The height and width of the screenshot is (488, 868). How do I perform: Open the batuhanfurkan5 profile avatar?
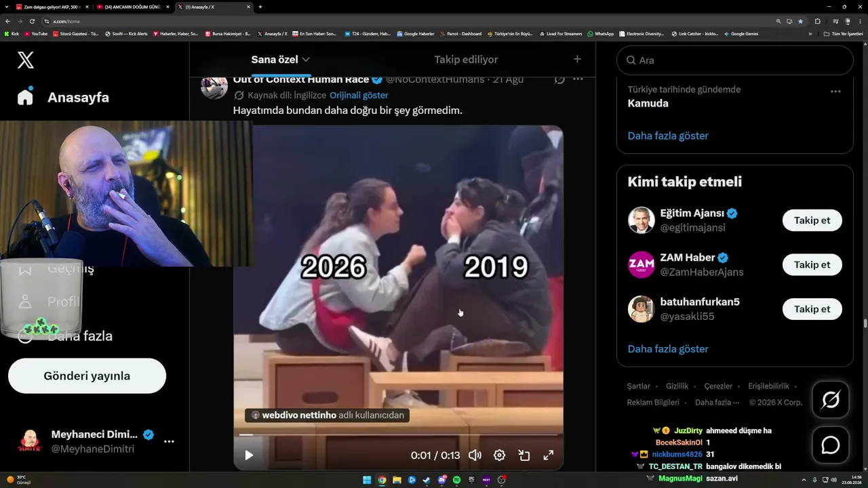point(641,309)
